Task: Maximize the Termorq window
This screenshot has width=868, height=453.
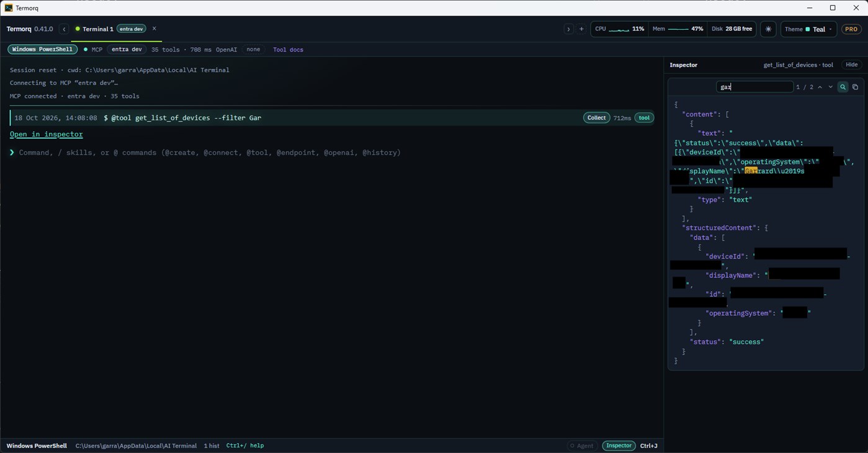Action: 833,8
